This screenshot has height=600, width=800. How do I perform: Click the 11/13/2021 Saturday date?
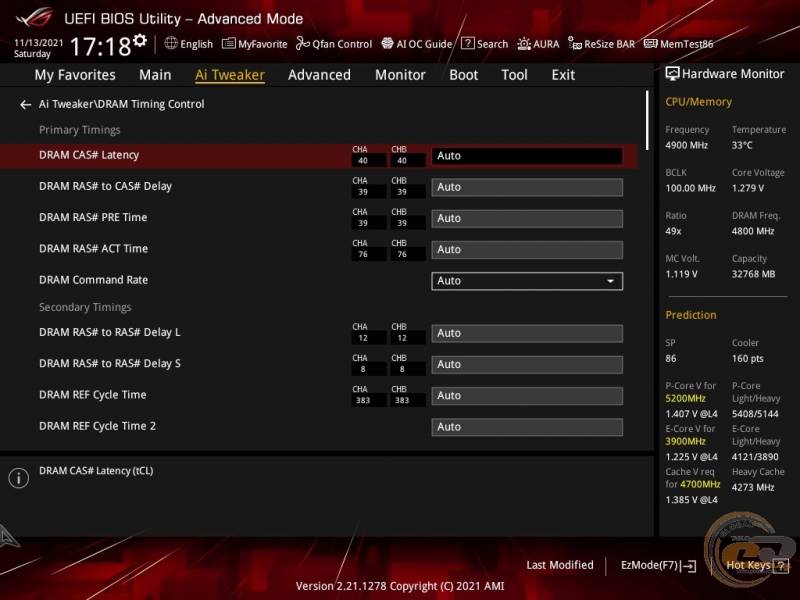(38, 48)
